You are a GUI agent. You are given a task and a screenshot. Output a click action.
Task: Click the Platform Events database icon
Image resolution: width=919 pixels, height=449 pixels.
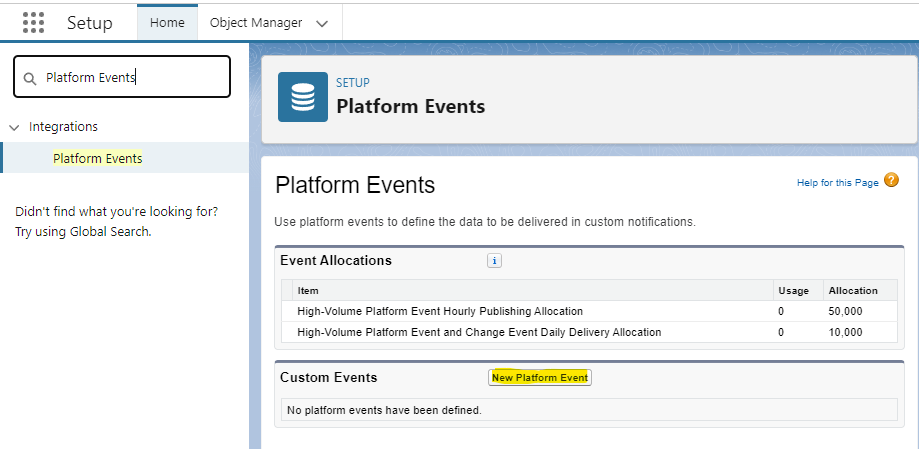tap(303, 97)
